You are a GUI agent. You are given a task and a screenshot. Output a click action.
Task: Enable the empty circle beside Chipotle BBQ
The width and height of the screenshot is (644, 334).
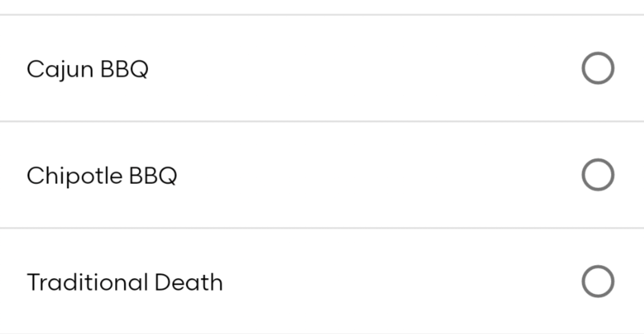click(x=598, y=175)
